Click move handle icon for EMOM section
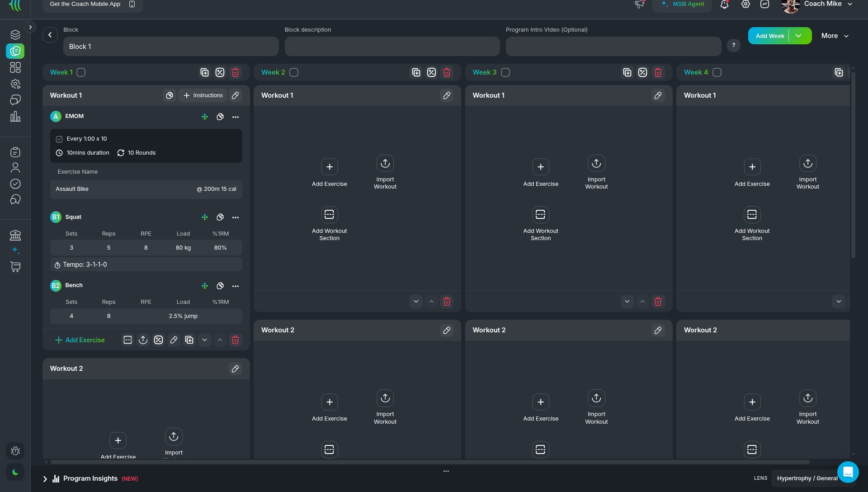The image size is (868, 492). (x=205, y=117)
